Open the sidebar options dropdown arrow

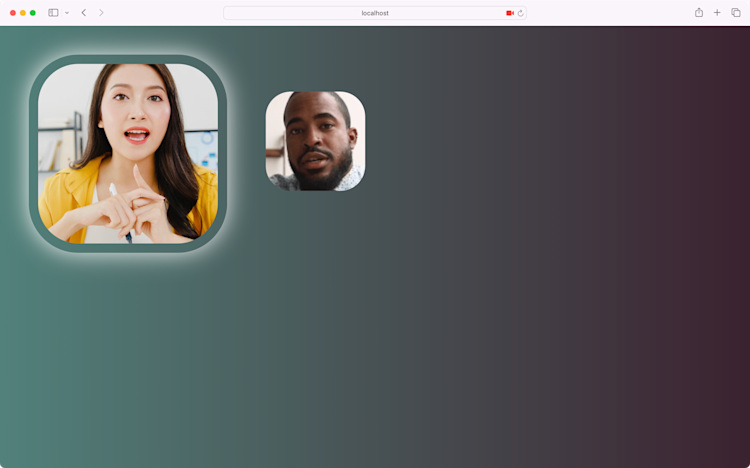pyautogui.click(x=67, y=13)
